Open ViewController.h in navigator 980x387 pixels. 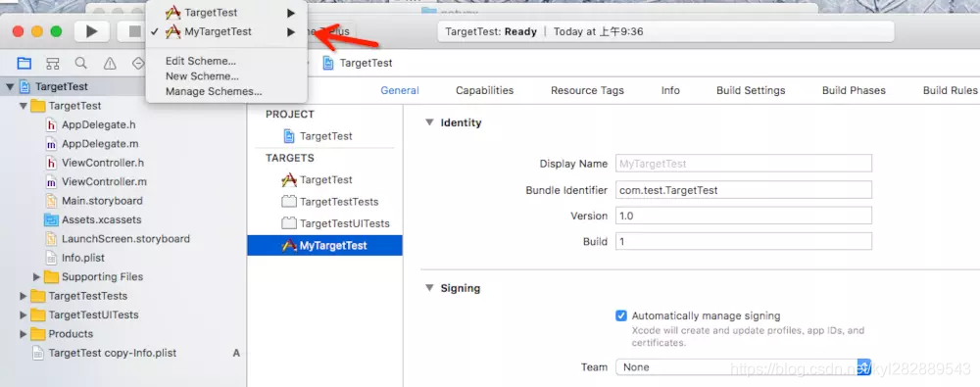pyautogui.click(x=103, y=163)
